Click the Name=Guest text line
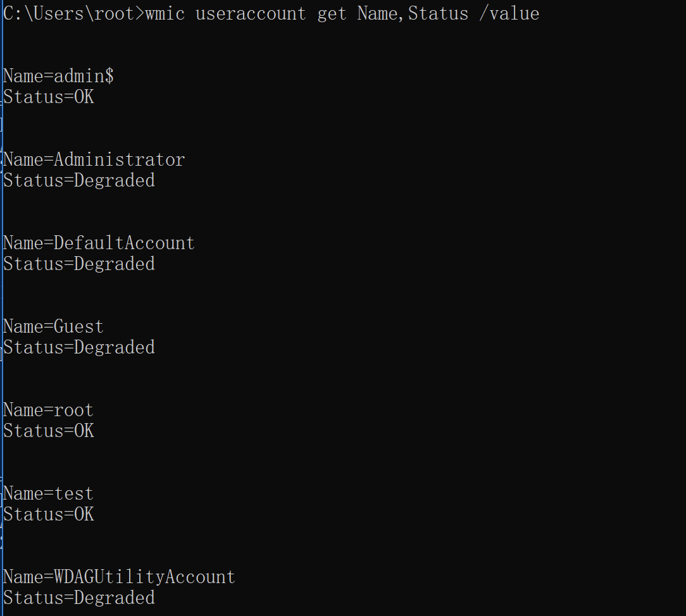Screen dimensions: 686x616 53,326
